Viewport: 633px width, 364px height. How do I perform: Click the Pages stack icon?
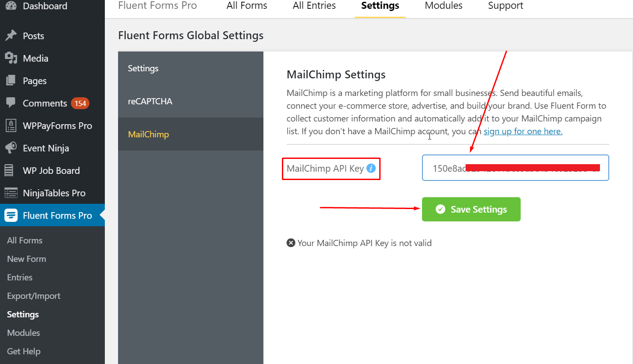pos(11,81)
